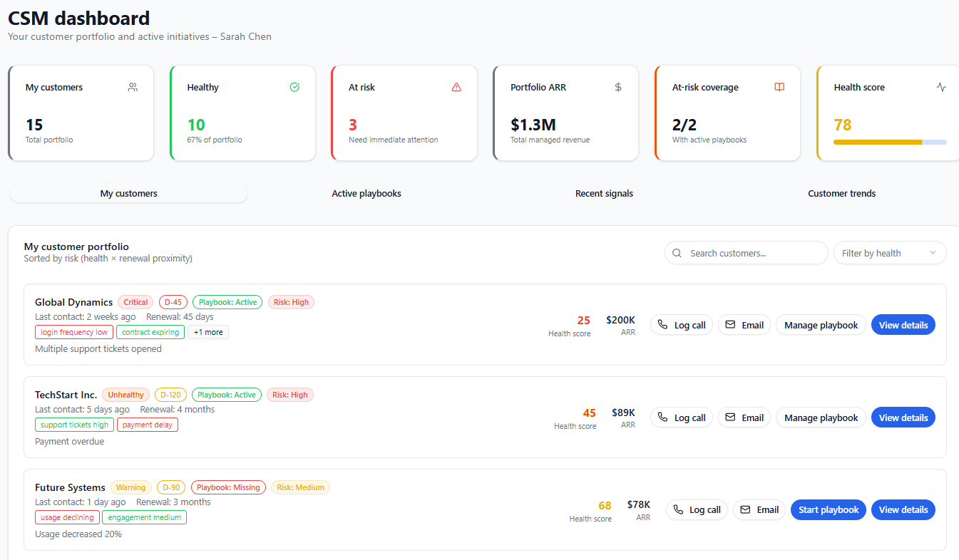
Task: Click the Health score progress bar
Action: 889,142
